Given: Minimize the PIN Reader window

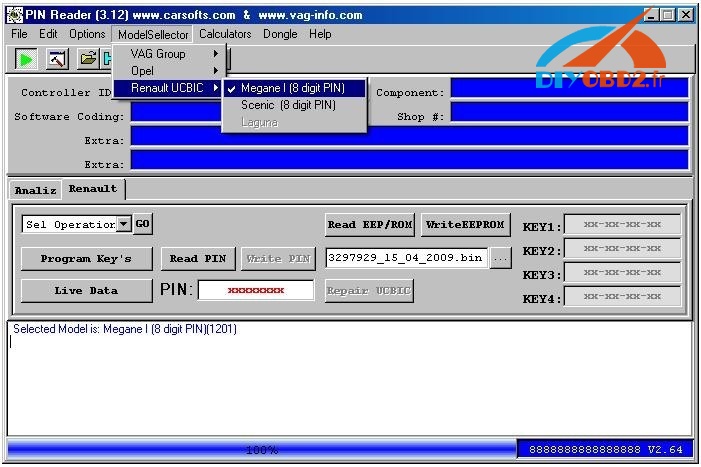Looking at the screenshot, I should pos(652,15).
